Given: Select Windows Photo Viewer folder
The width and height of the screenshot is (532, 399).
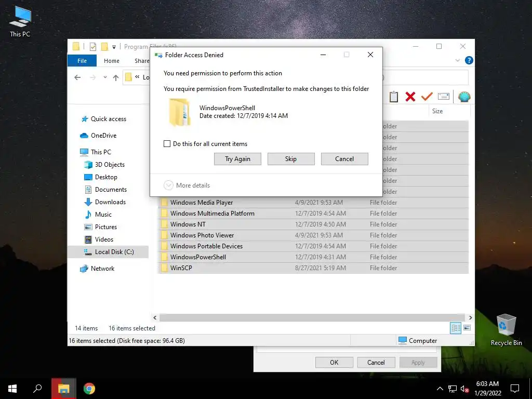Looking at the screenshot, I should pos(313,235).
